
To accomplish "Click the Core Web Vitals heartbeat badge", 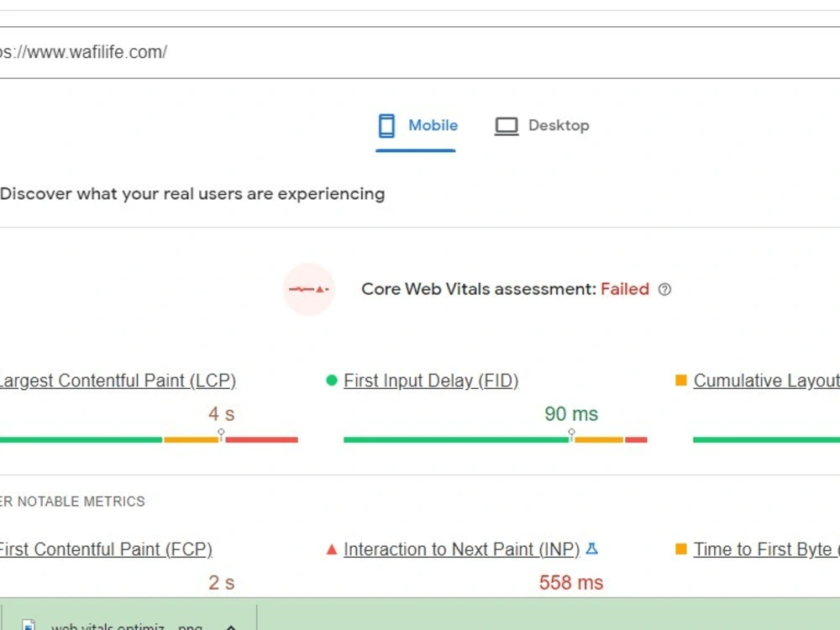I will (x=308, y=289).
